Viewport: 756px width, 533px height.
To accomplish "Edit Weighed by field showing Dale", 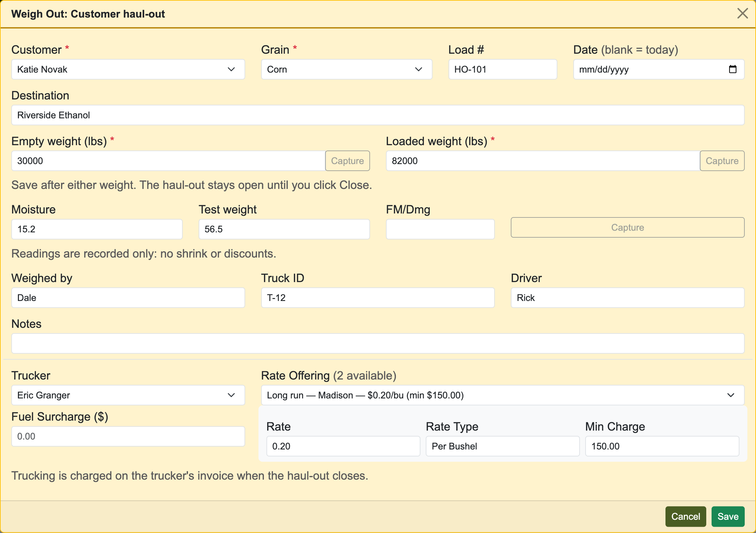I will point(128,298).
